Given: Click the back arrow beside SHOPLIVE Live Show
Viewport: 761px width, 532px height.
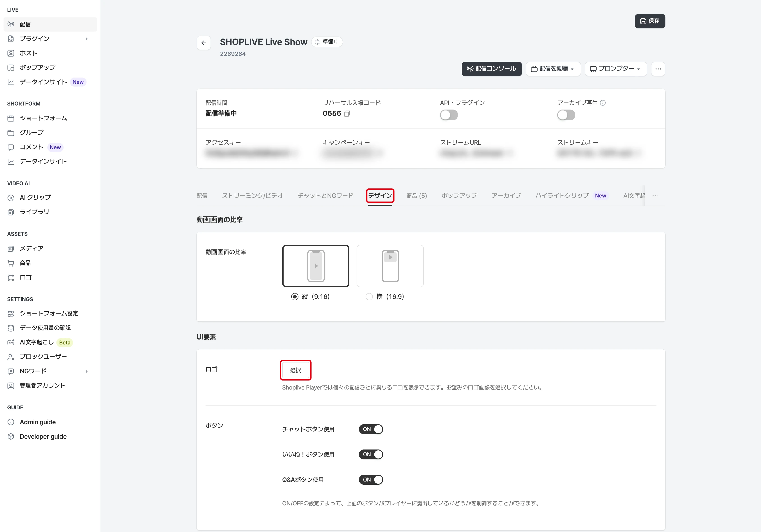Looking at the screenshot, I should [204, 43].
